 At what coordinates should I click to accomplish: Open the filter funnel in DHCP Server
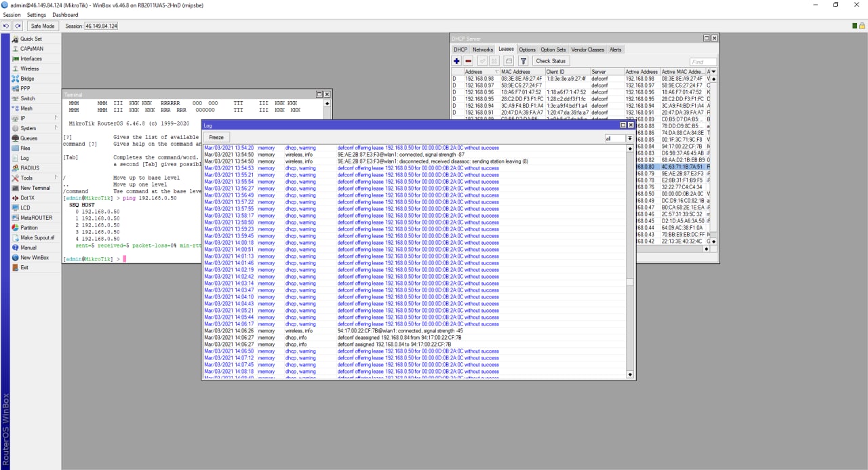[x=524, y=61]
